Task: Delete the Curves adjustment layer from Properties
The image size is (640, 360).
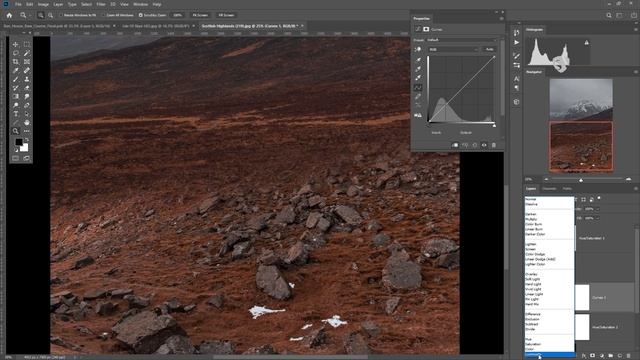Action: (x=493, y=145)
